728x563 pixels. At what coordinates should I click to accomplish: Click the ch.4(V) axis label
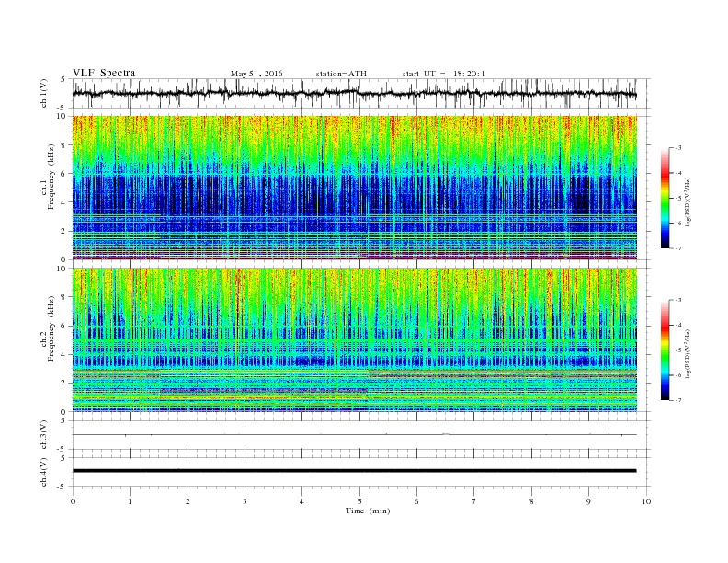click(x=44, y=472)
